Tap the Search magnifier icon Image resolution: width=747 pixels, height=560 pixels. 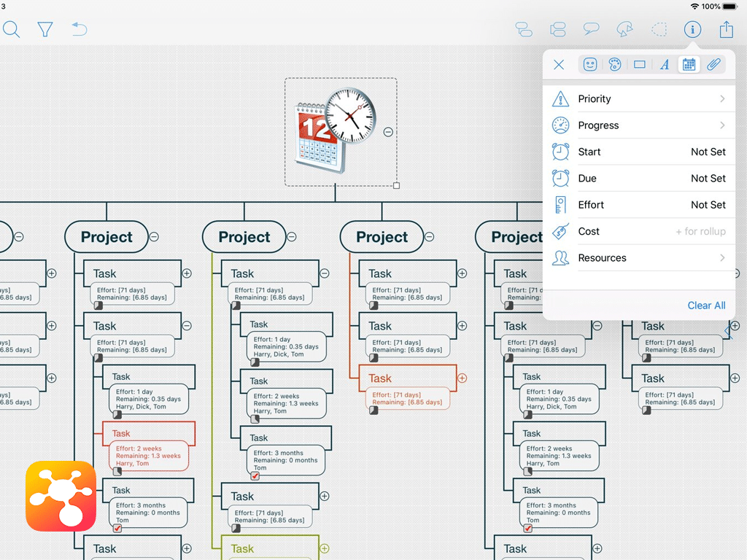pyautogui.click(x=12, y=29)
